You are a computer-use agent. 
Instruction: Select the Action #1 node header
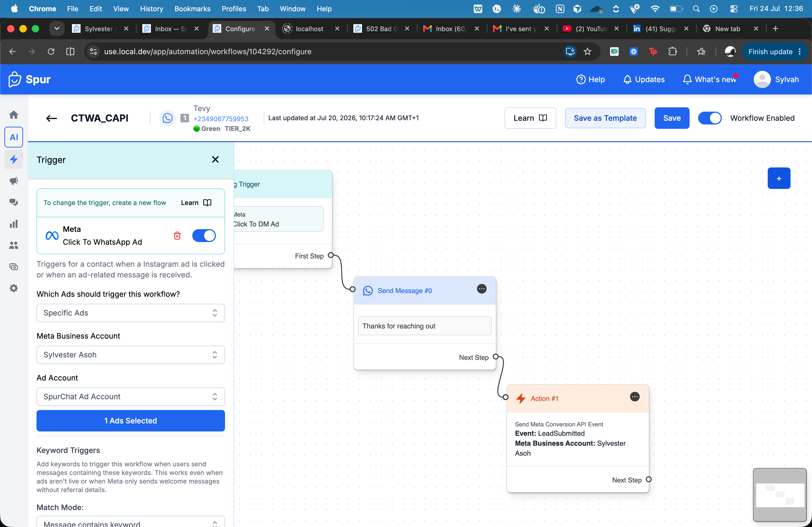click(578, 398)
